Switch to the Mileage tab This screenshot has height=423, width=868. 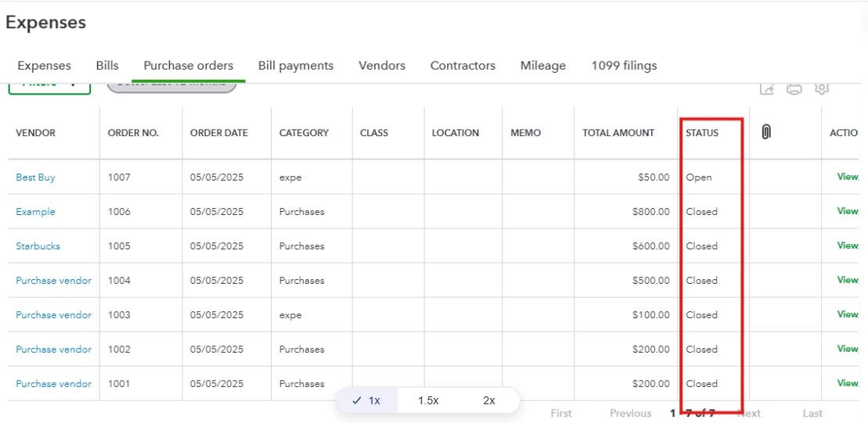[x=543, y=66]
